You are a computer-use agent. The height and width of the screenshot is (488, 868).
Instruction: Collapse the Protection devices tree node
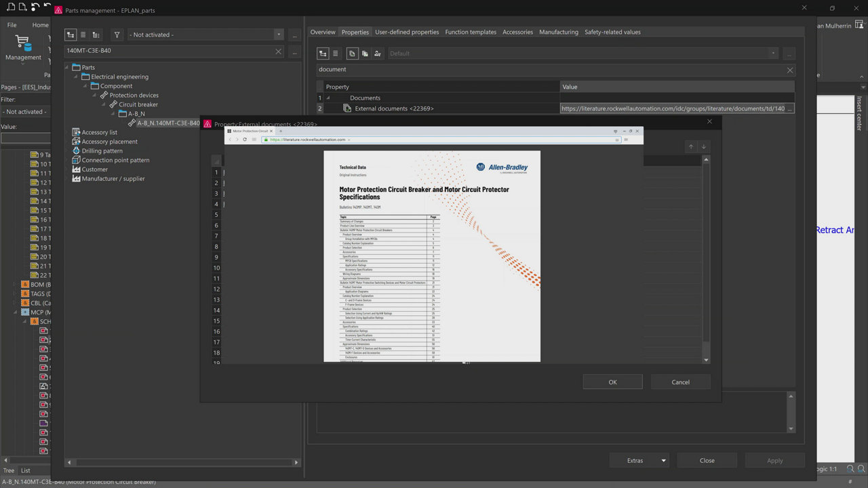(x=94, y=96)
